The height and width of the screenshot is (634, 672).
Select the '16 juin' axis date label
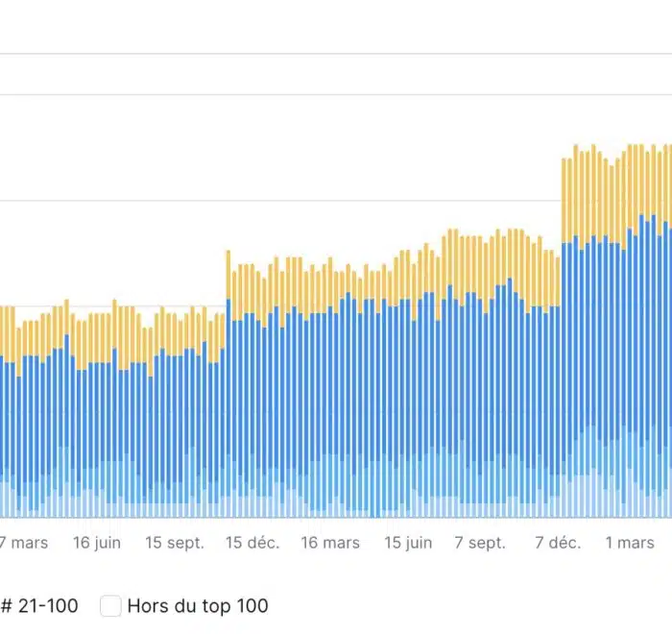point(97,543)
